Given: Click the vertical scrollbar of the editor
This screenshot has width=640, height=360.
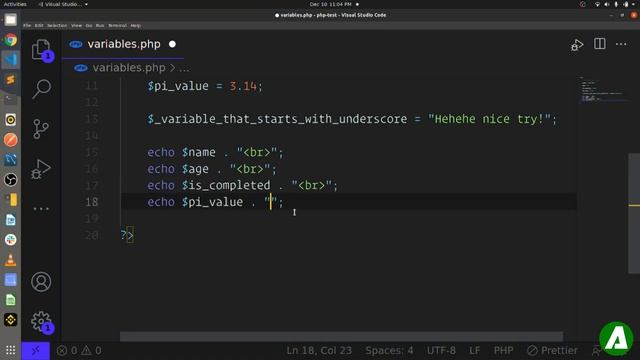Looking at the screenshot, I should click(633, 213).
